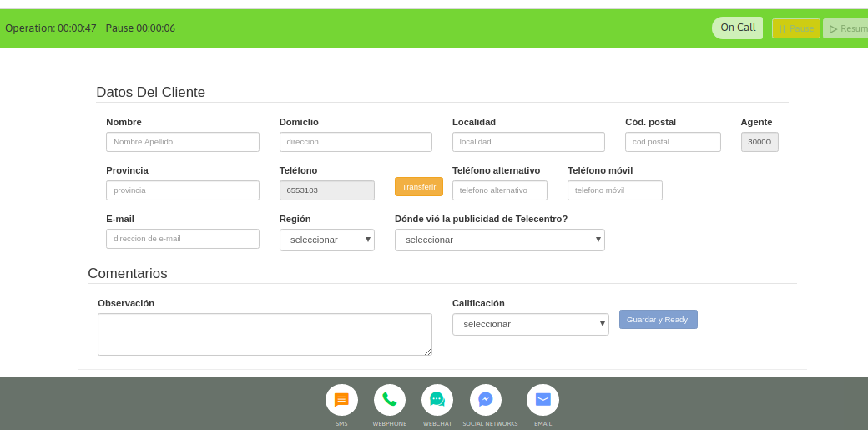The width and height of the screenshot is (868, 430).
Task: Focus the Domicilio input field
Action: (x=356, y=142)
